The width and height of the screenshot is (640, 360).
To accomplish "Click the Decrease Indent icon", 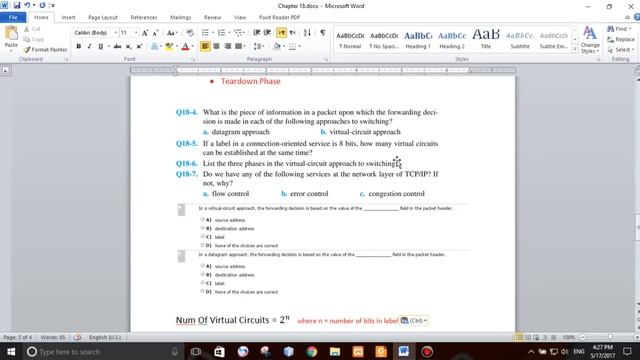I will pos(256,33).
